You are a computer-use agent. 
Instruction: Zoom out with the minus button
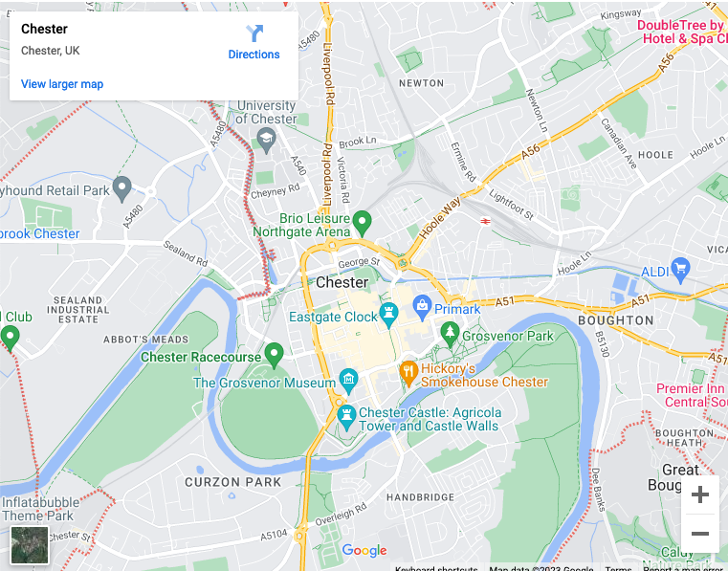click(x=699, y=534)
